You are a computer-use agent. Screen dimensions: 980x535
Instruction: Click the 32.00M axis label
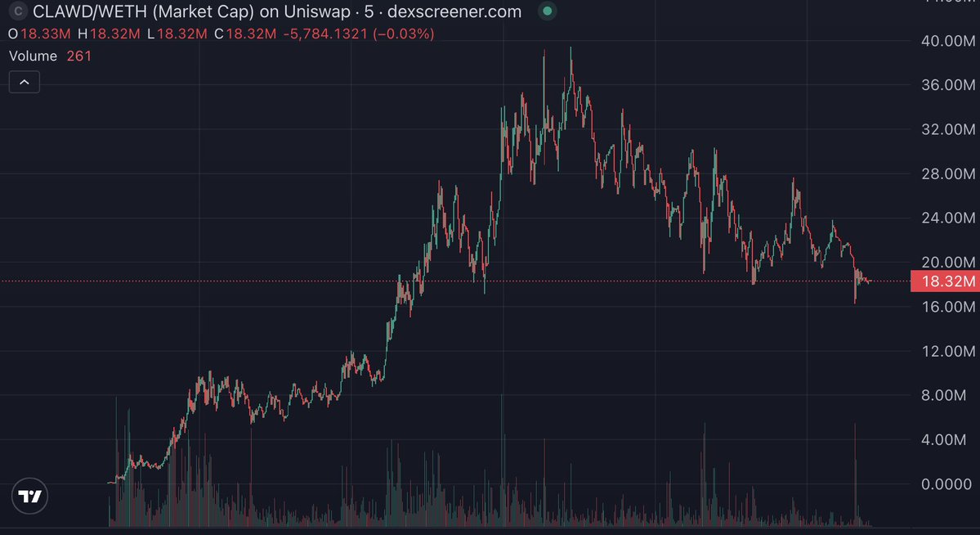point(947,129)
